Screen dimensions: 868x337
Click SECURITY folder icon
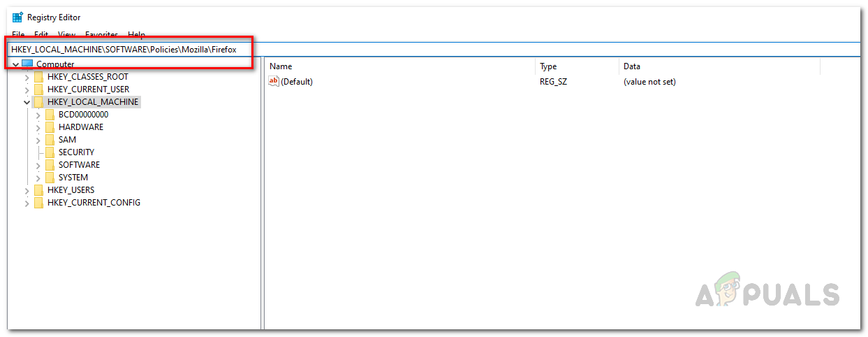50,152
